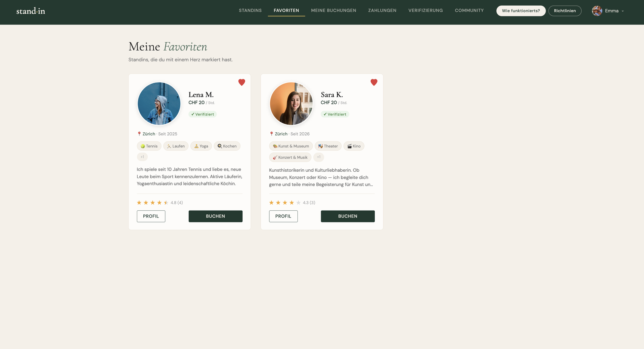Unfavorite Lena M. via heart icon
644x349 pixels.
pyautogui.click(x=242, y=82)
